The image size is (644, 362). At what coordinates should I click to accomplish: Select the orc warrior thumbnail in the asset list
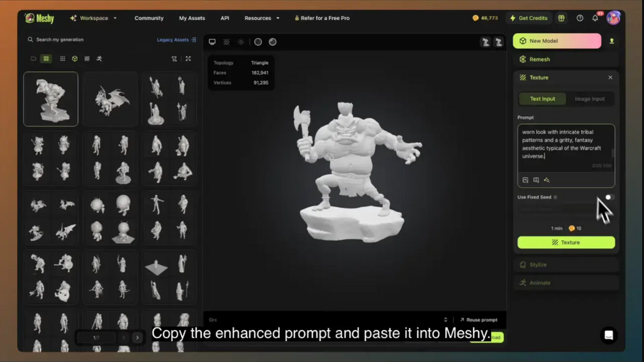(x=50, y=99)
